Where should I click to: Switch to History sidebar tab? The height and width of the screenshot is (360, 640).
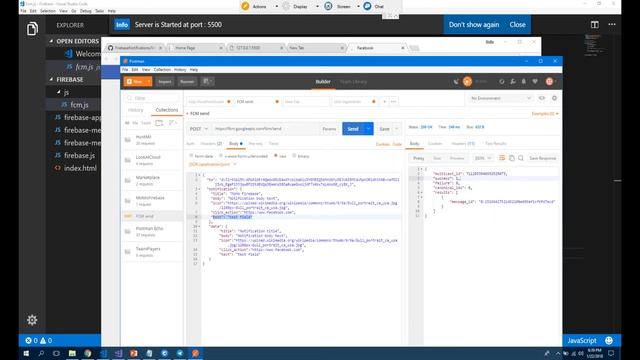click(136, 110)
